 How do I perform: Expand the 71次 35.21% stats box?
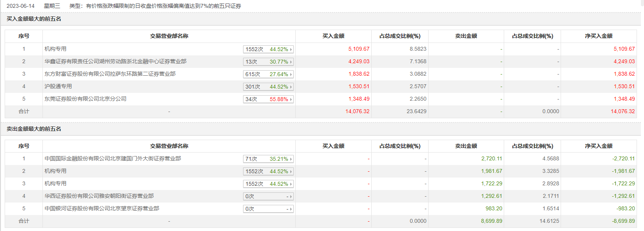click(268, 159)
